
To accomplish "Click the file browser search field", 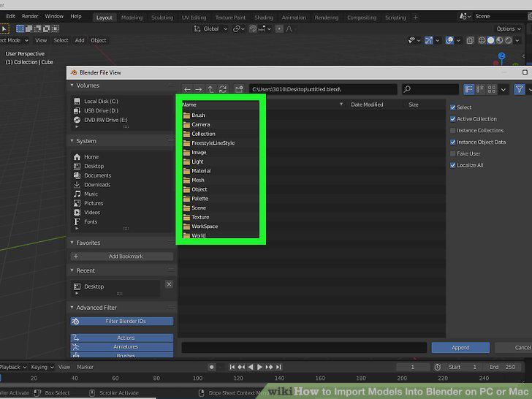I will (x=430, y=89).
